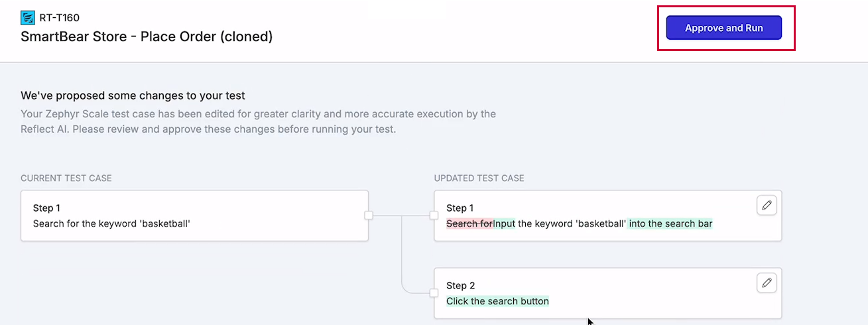Open Step 2 editor via pencil icon
Viewport: 868px width, 325px height.
767,283
